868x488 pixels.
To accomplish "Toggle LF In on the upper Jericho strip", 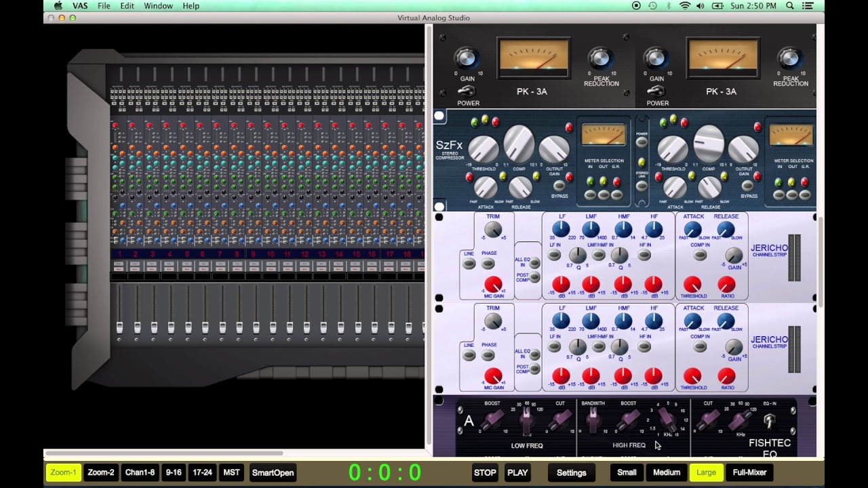I will coord(555,255).
